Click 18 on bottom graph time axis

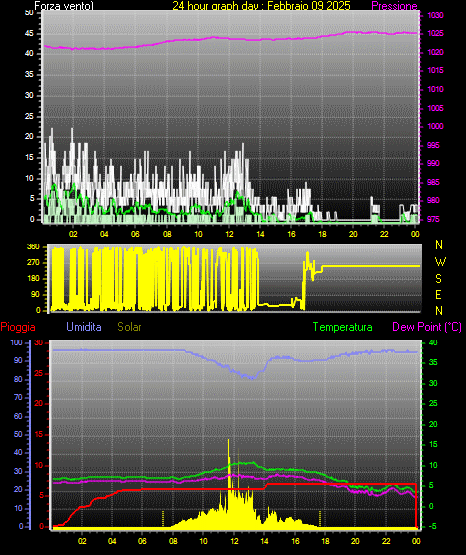pos(325,541)
